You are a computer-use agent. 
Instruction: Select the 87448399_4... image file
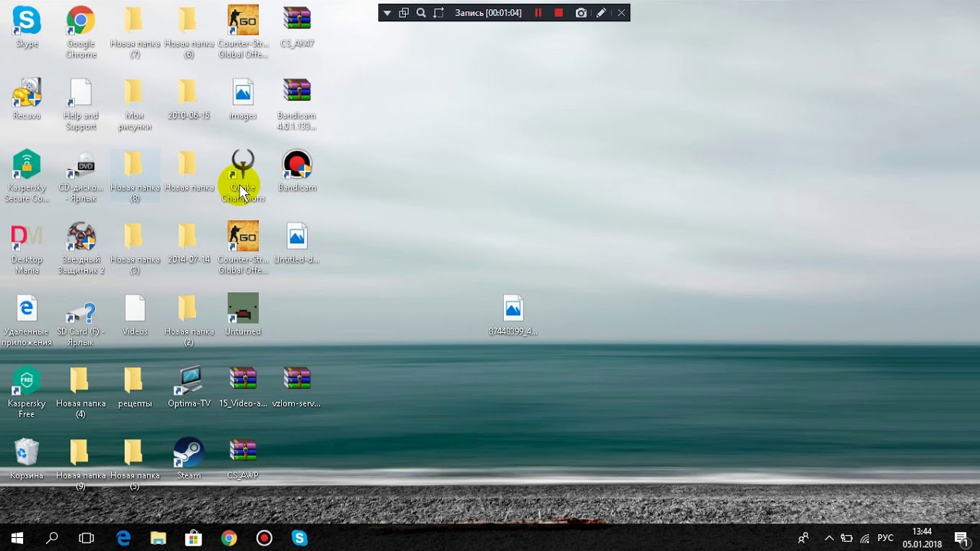click(513, 315)
